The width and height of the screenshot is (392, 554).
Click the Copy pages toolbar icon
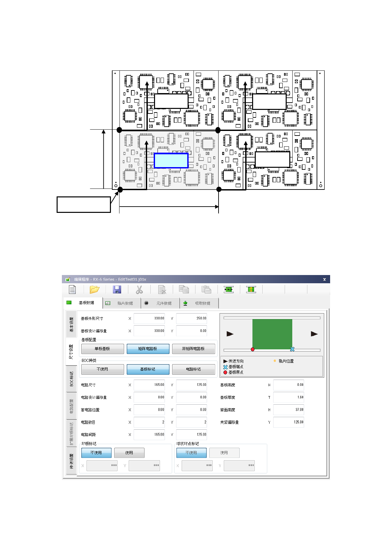(x=184, y=290)
